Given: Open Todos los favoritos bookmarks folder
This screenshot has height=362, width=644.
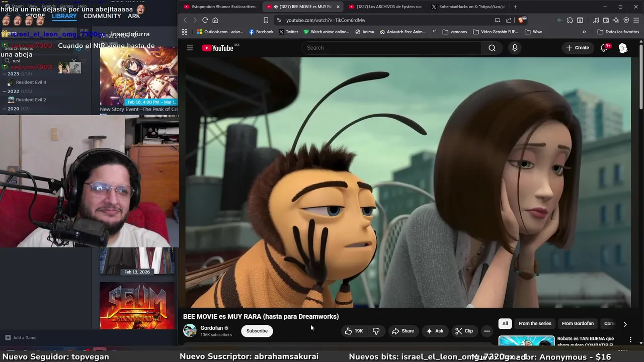Looking at the screenshot, I should coord(618,32).
